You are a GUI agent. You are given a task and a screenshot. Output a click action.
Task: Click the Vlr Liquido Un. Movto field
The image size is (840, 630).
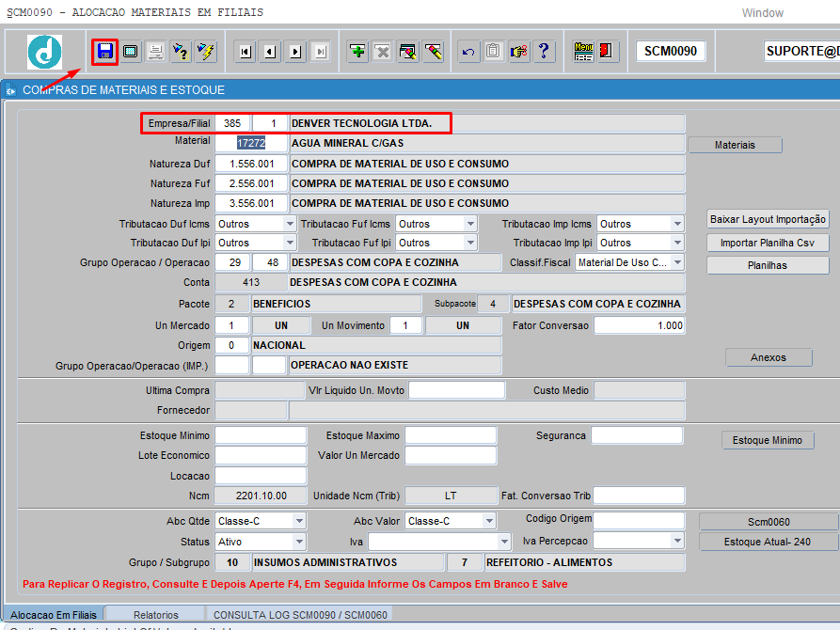tap(456, 390)
